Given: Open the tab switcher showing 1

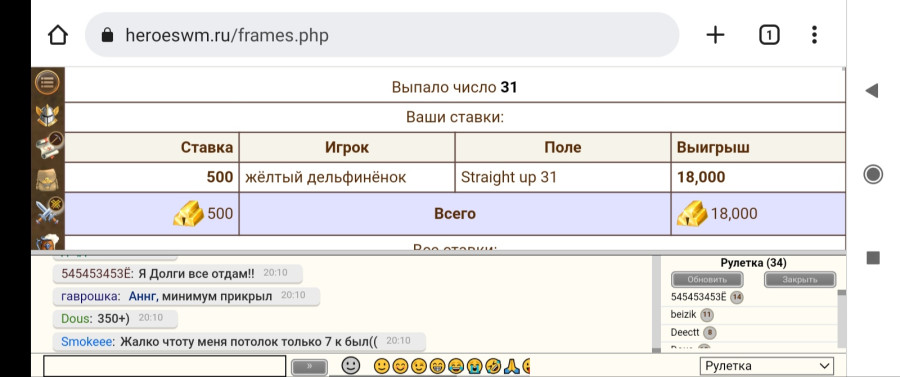Looking at the screenshot, I should (x=769, y=36).
